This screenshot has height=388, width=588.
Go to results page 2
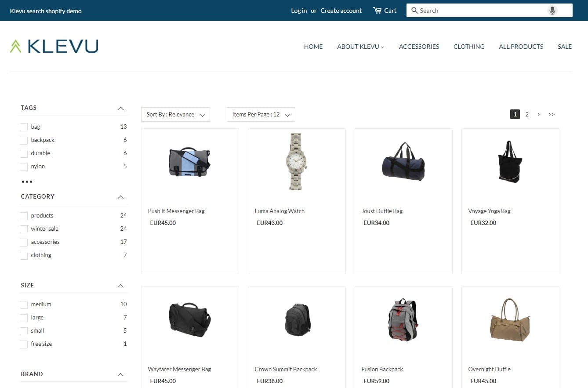(527, 114)
